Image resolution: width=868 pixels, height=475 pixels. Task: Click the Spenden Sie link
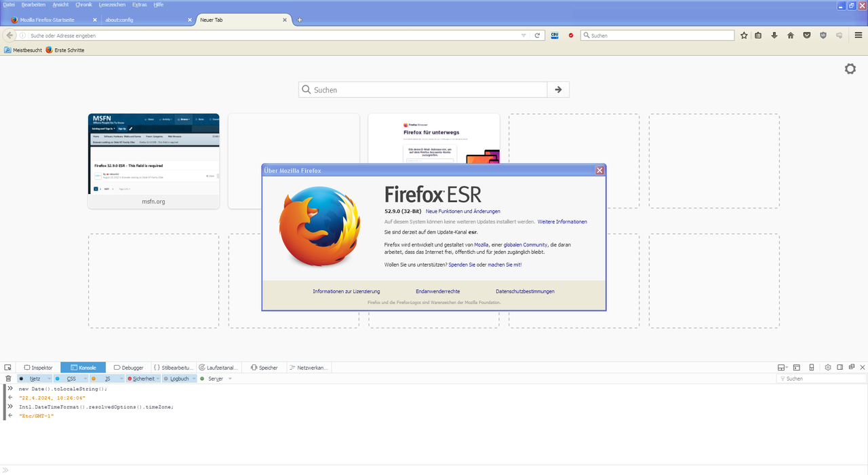click(x=461, y=265)
